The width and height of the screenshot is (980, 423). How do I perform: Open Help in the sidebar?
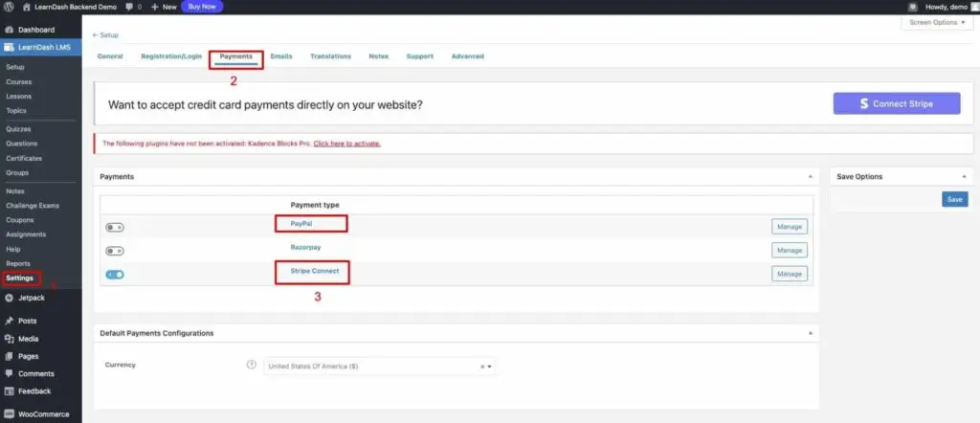coord(13,249)
